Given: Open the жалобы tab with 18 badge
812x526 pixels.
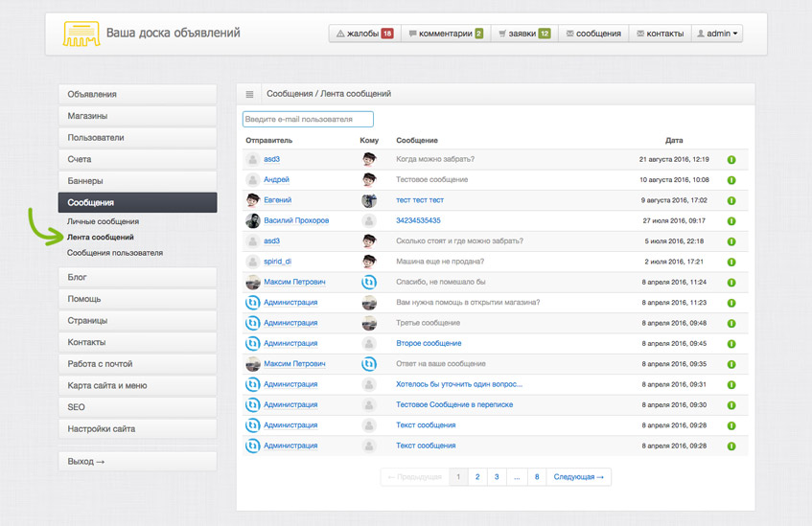Looking at the screenshot, I should click(x=365, y=34).
